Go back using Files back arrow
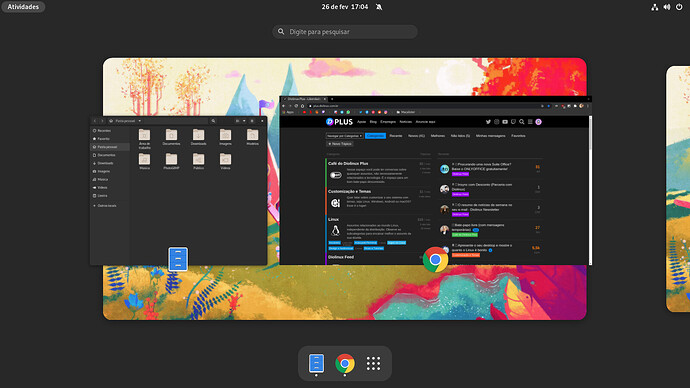Viewport: 690px width, 388px height. [95, 121]
